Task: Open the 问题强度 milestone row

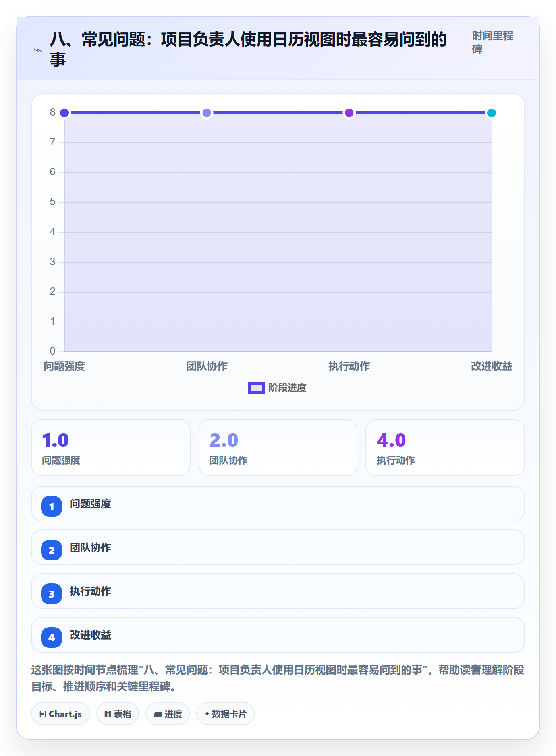Action: pos(278,504)
